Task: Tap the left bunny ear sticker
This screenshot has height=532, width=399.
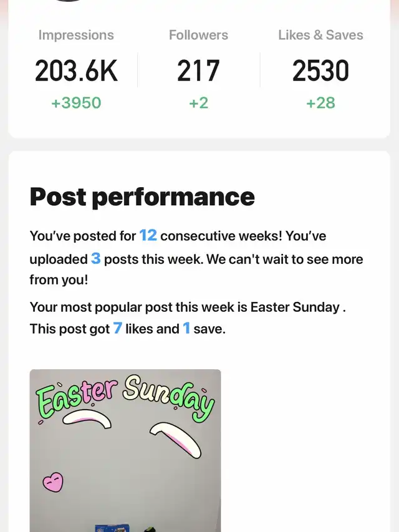Action: pyautogui.click(x=87, y=419)
